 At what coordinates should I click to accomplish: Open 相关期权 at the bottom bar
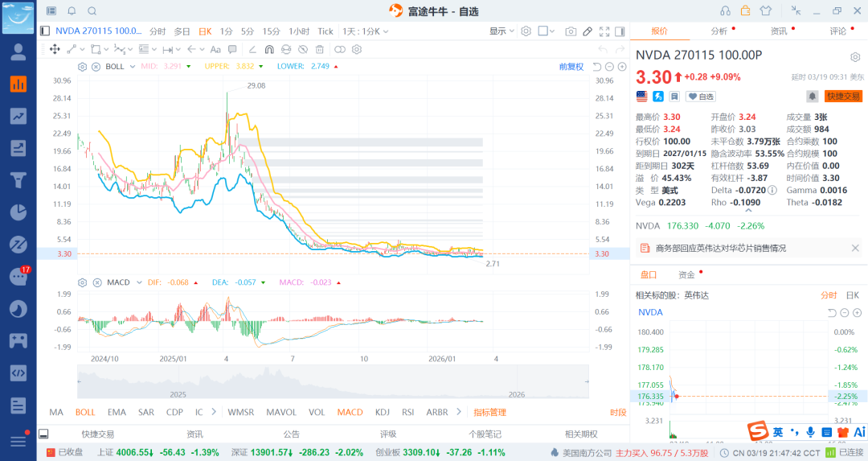(x=581, y=434)
